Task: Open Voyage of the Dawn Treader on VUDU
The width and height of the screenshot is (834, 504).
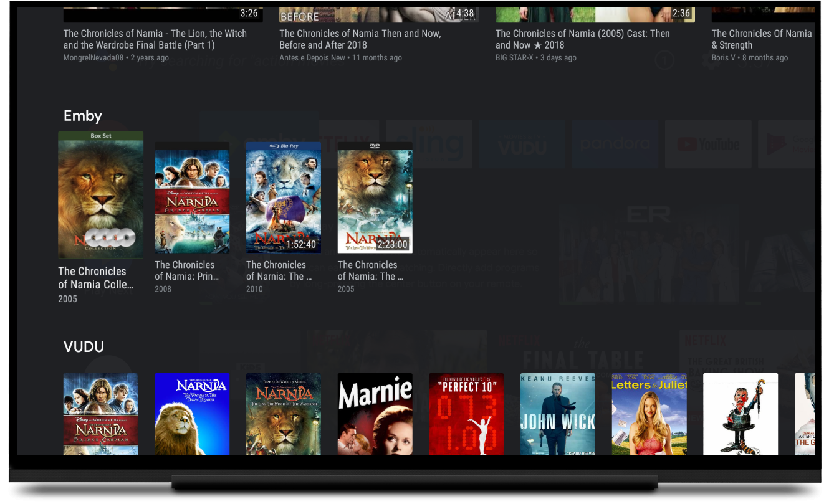Action: point(192,414)
